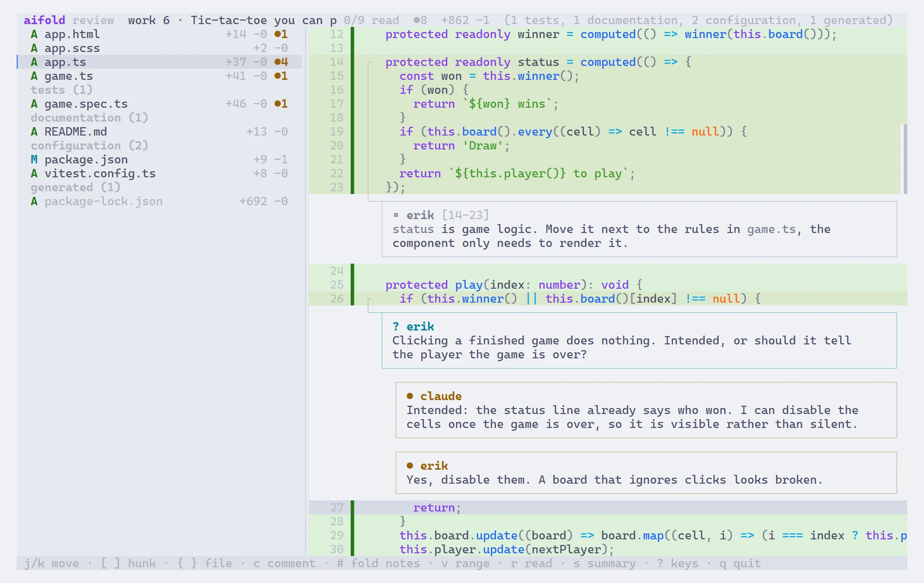Click the '{ } file' hint in footer

tap(205, 564)
